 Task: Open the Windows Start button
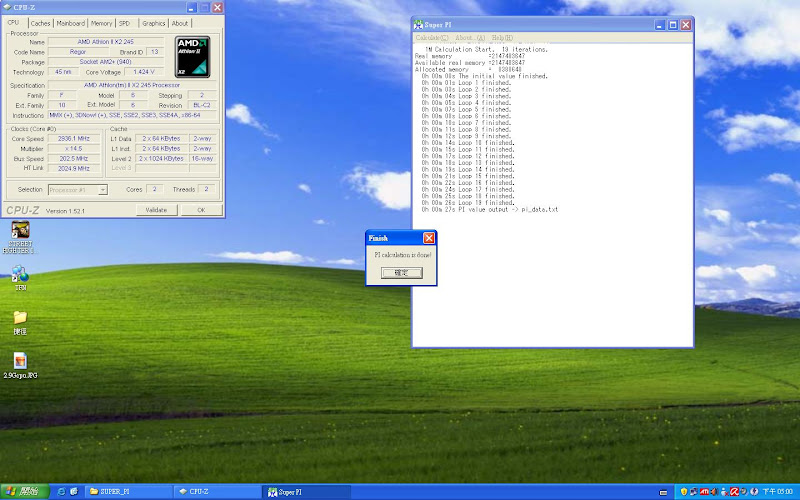click(x=24, y=491)
